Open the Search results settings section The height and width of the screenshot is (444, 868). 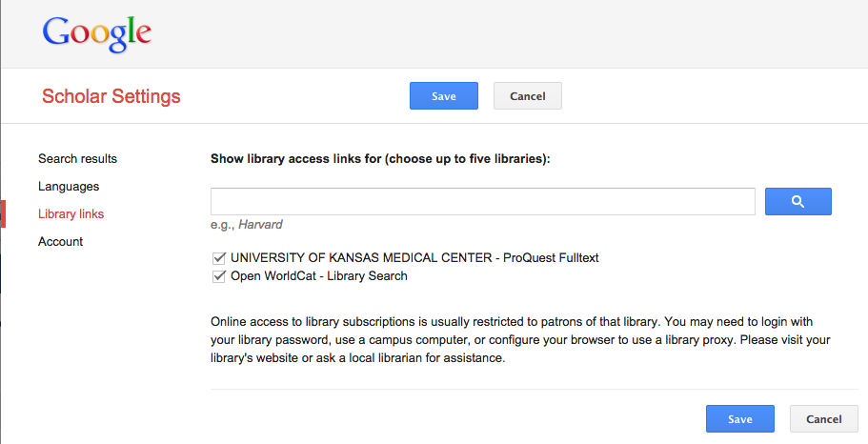[77, 159]
